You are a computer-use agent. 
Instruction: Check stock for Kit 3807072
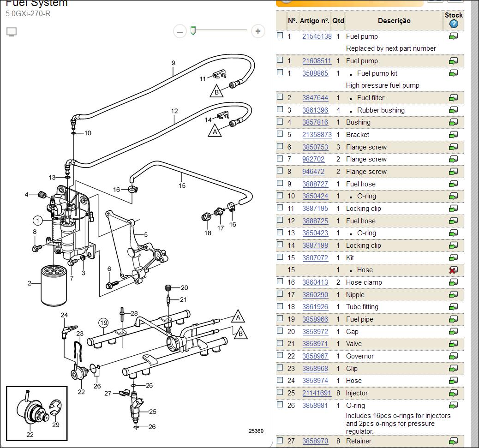[453, 258]
